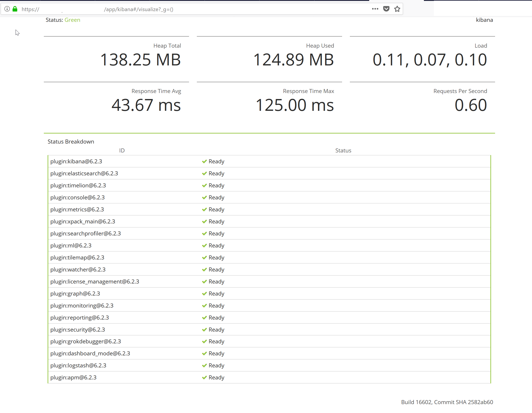The height and width of the screenshot is (413, 532).
Task: Click the Build and Commit SHA text
Action: coord(447,402)
